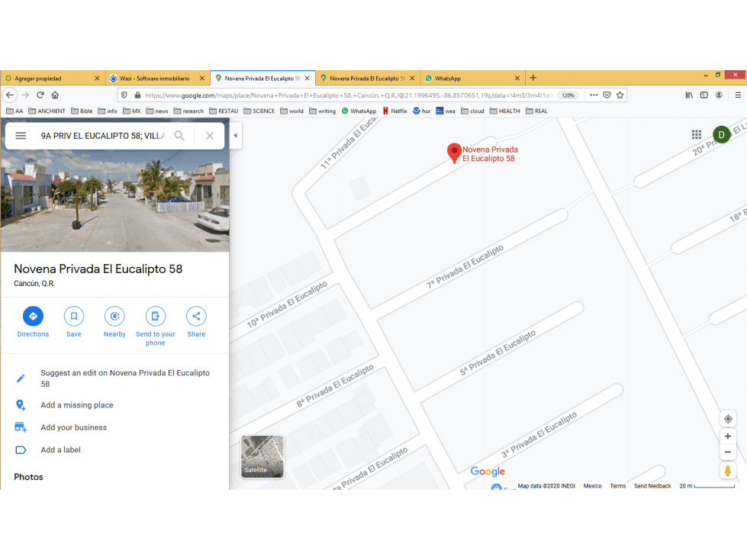Click the street view photo of the place

[114, 201]
